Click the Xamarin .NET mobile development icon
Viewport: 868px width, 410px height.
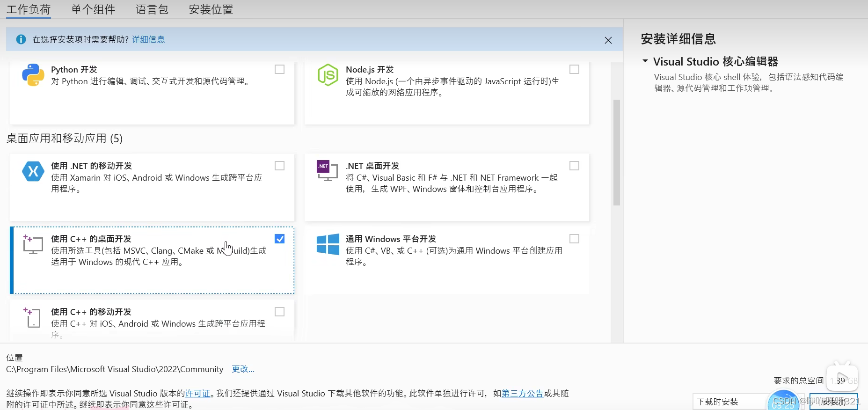pos(33,171)
